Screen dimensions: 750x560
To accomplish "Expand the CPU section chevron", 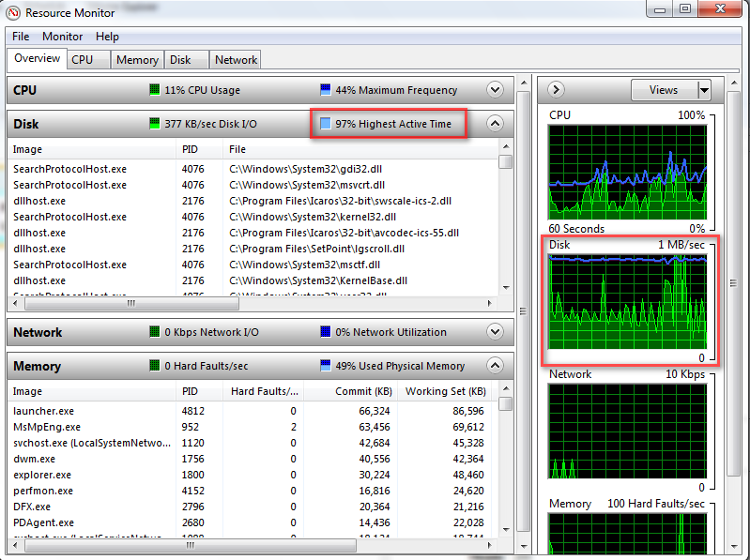I will pyautogui.click(x=495, y=89).
